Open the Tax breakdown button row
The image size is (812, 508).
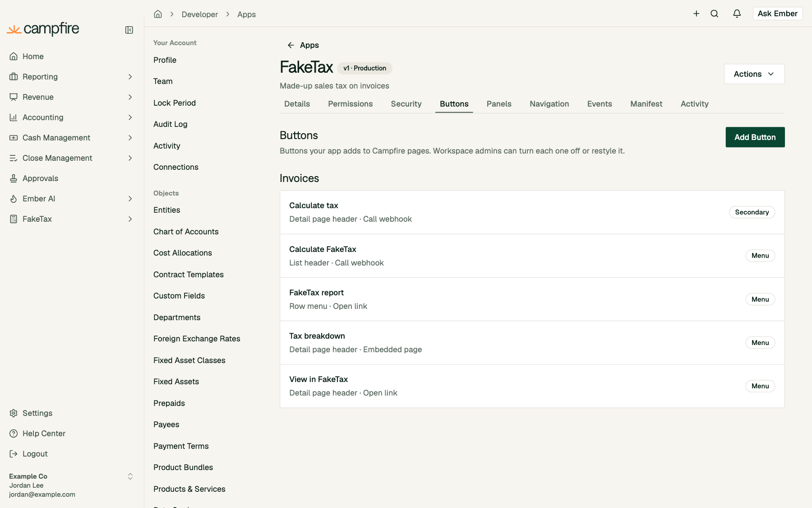pyautogui.click(x=532, y=343)
